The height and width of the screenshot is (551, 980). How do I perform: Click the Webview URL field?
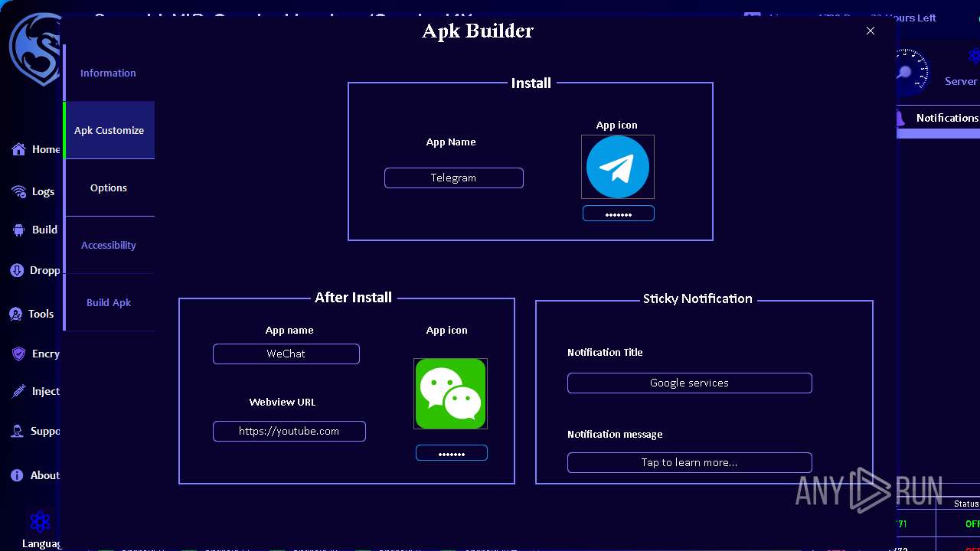pyautogui.click(x=289, y=431)
